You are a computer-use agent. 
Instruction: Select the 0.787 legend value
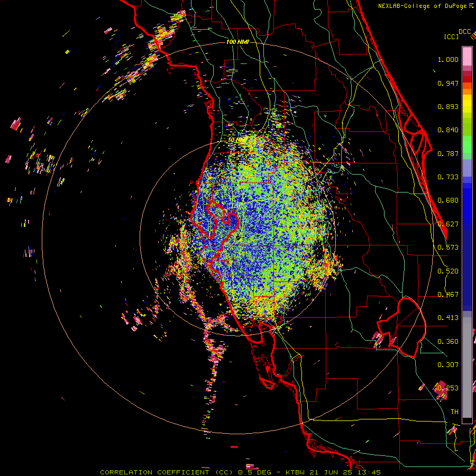pos(448,153)
